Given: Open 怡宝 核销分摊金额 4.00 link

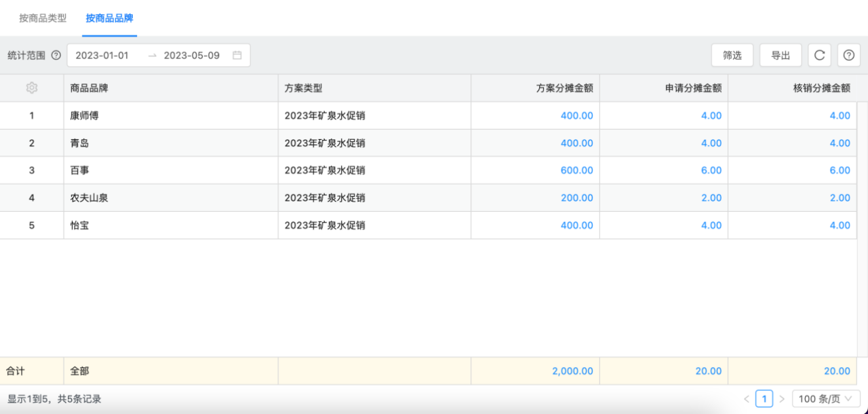Looking at the screenshot, I should point(840,225).
